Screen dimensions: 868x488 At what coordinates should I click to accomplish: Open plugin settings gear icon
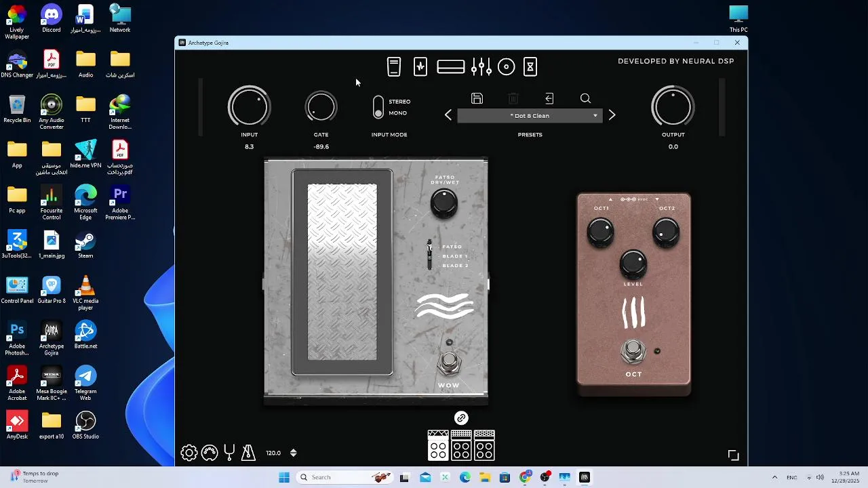pyautogui.click(x=189, y=453)
